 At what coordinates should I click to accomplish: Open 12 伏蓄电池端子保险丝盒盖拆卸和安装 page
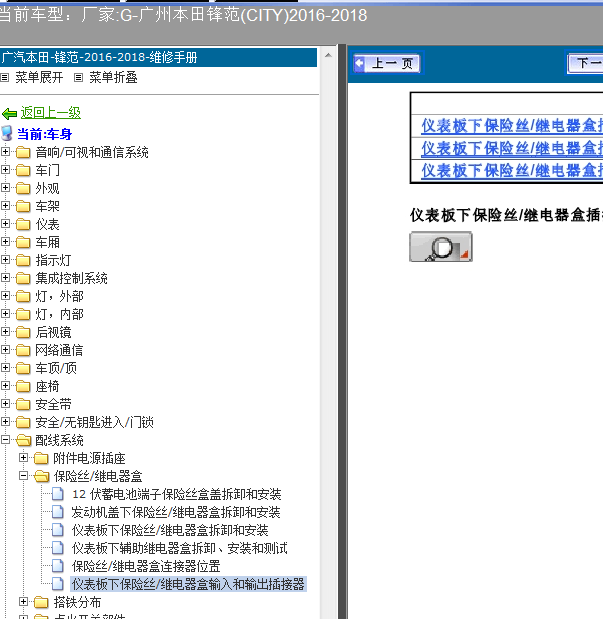177,494
